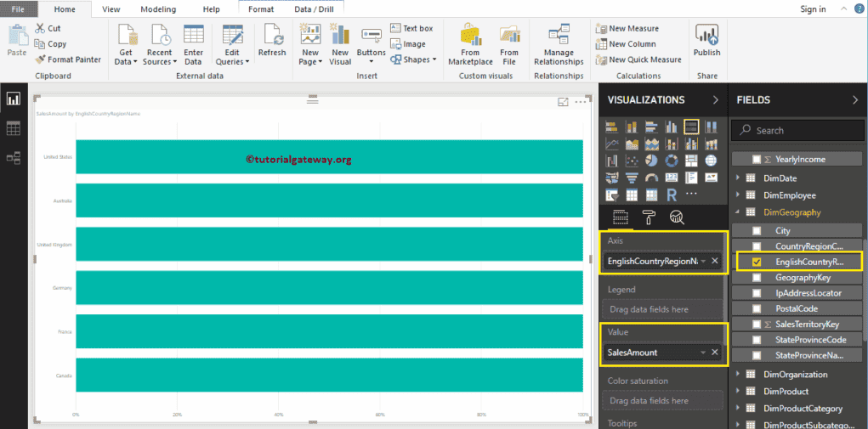
Task: Expand the DimEmployee table
Action: pos(737,195)
